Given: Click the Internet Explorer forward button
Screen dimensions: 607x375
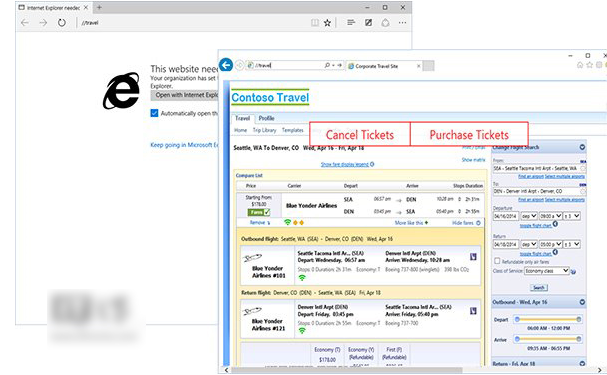Looking at the screenshot, I should [x=240, y=65].
